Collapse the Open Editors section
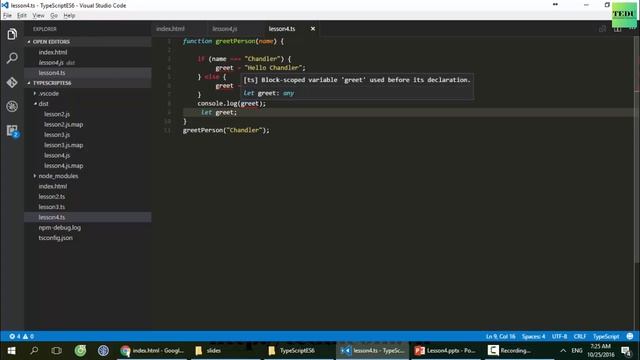This screenshot has width=640, height=360. (x=88, y=42)
